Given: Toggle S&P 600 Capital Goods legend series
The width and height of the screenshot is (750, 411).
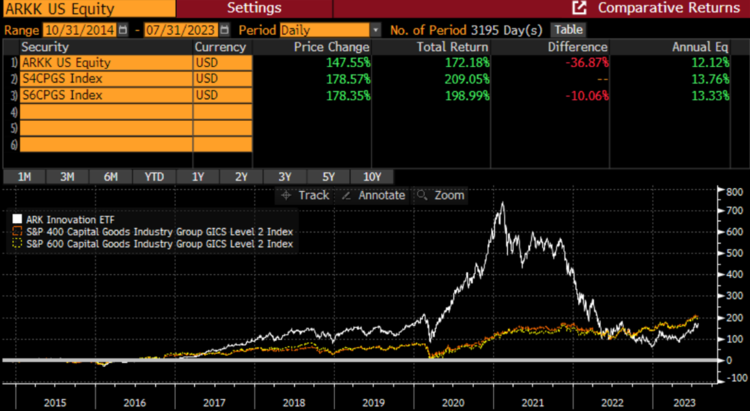Looking at the screenshot, I should pos(17,243).
